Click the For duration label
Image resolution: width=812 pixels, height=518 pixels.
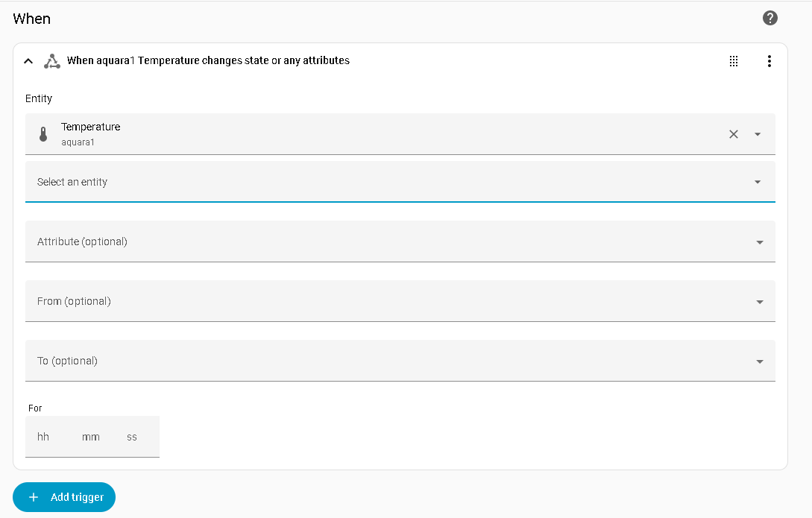[x=35, y=408]
